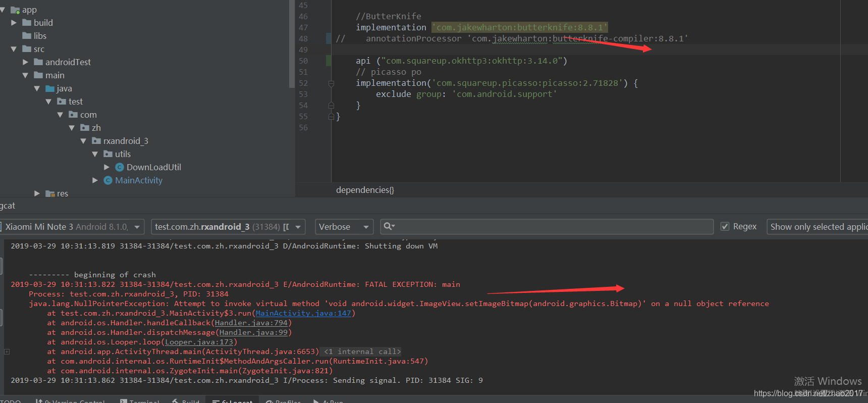
Task: Select the libs folder row
Action: [146, 36]
